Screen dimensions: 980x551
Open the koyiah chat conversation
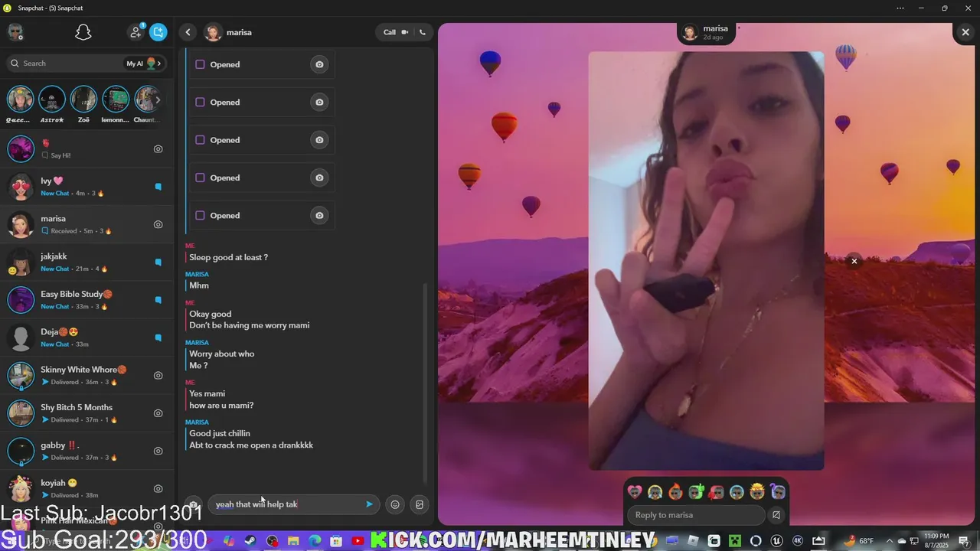pos(87,488)
